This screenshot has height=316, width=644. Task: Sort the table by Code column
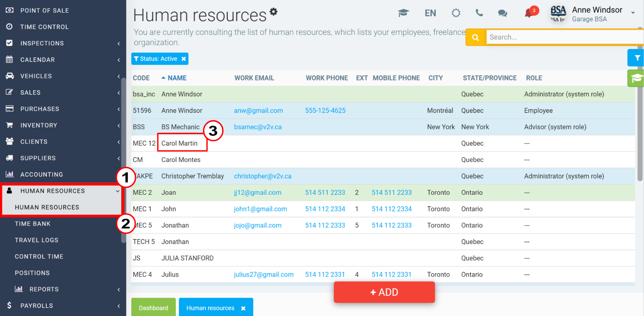point(141,78)
